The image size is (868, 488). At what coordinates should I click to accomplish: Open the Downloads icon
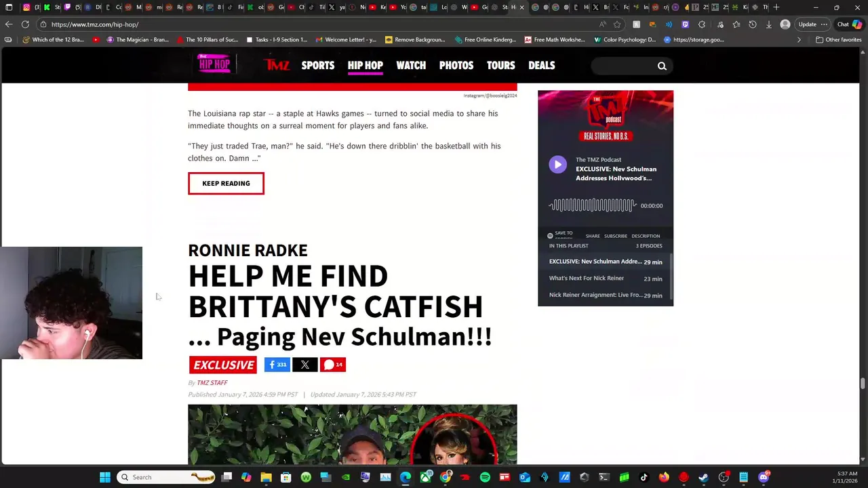[769, 24]
